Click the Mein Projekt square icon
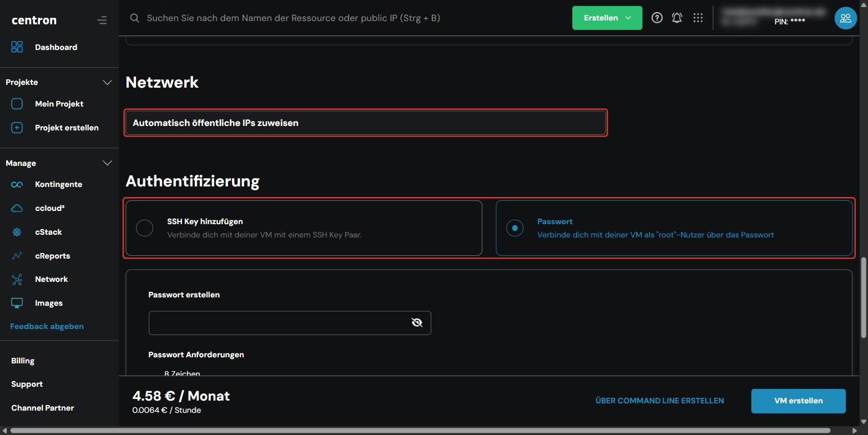This screenshot has width=868, height=435. point(17,104)
